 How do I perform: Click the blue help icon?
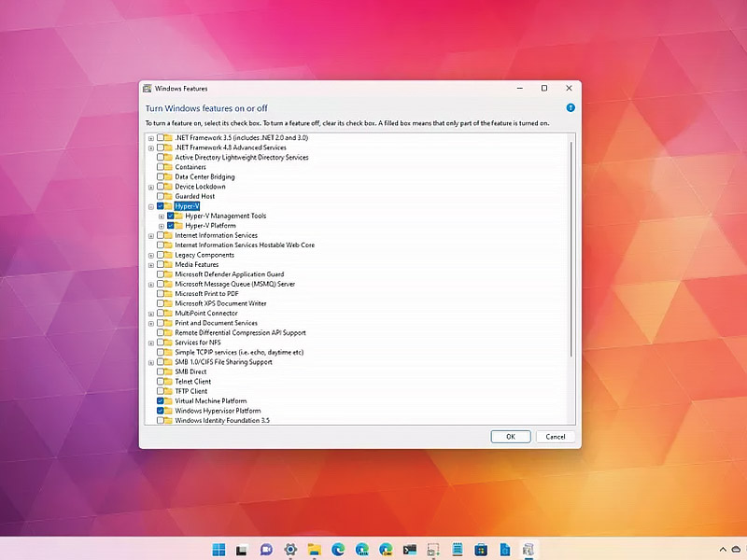(x=571, y=108)
